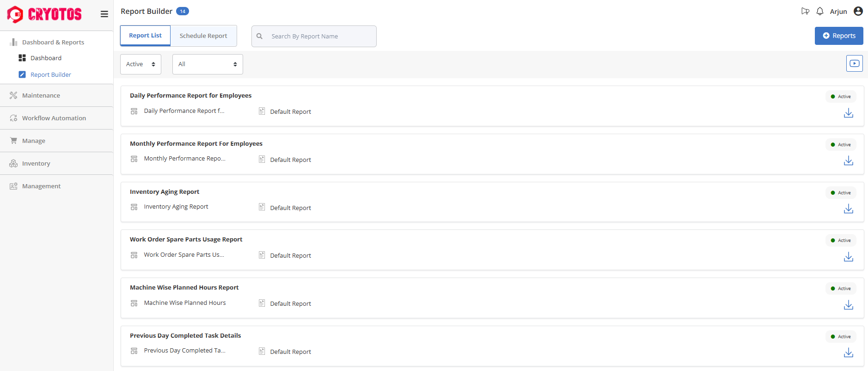Click the Report Builder edit icon

point(22,74)
